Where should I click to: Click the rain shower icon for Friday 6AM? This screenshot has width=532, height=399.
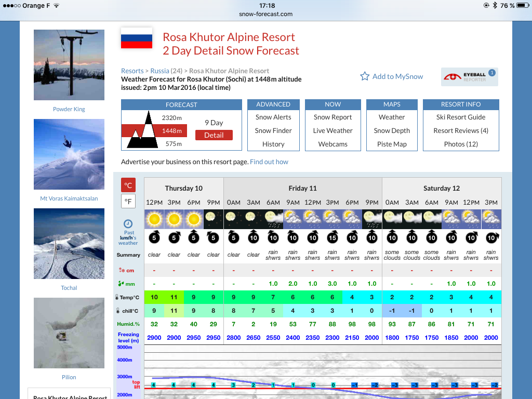click(x=273, y=219)
